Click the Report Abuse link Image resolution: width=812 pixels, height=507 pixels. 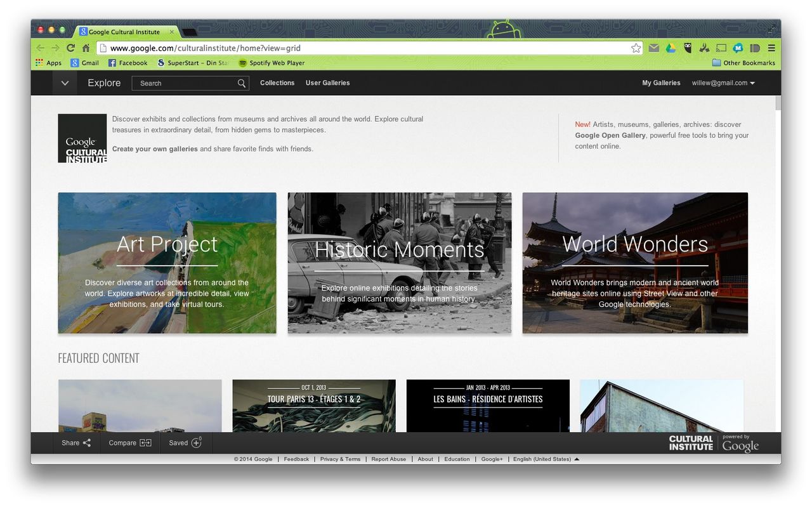(x=388, y=459)
